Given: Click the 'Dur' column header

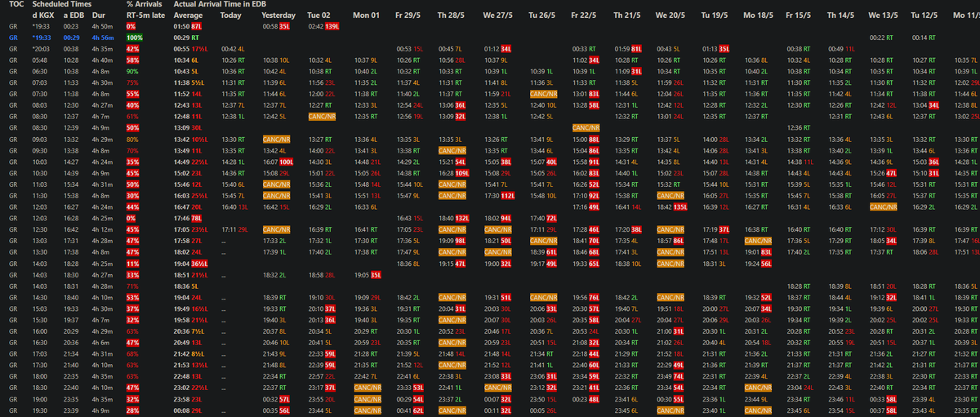Looking at the screenshot, I should click(x=100, y=16).
